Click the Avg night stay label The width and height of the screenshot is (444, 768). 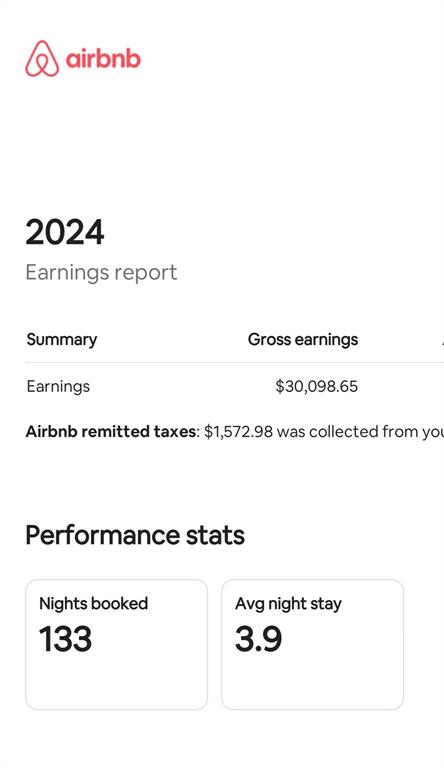(288, 603)
